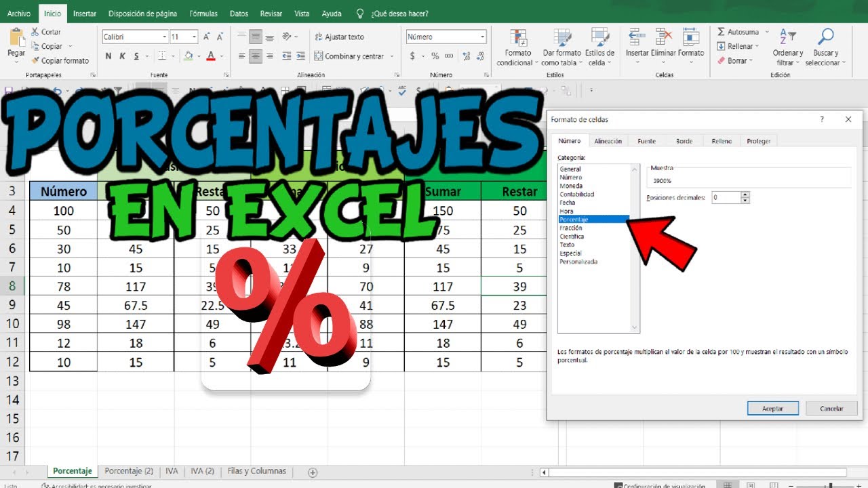
Task: Add a new sheet with plus button
Action: coord(313,472)
